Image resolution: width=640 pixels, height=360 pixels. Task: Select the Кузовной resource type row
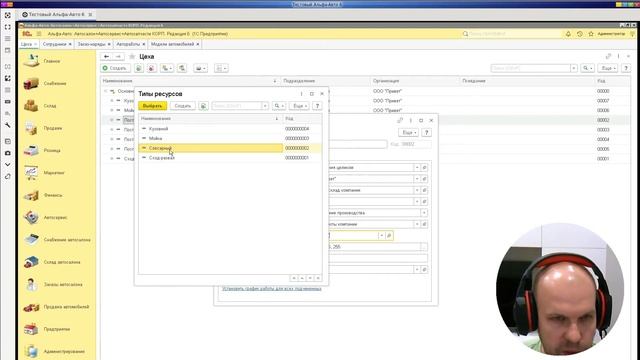[230, 129]
